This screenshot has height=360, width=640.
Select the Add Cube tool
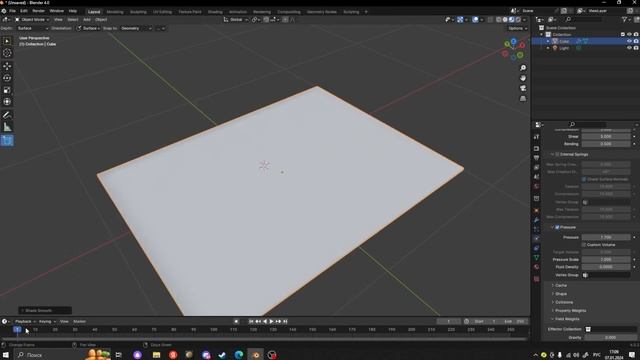pyautogui.click(x=7, y=140)
